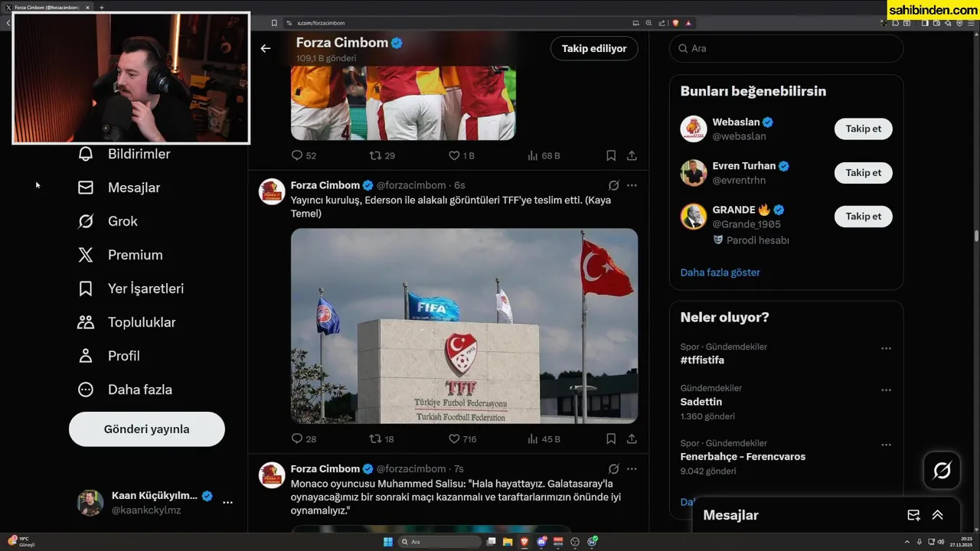The height and width of the screenshot is (551, 980).
Task: Open Brave browser from taskbar
Action: [x=524, y=542]
